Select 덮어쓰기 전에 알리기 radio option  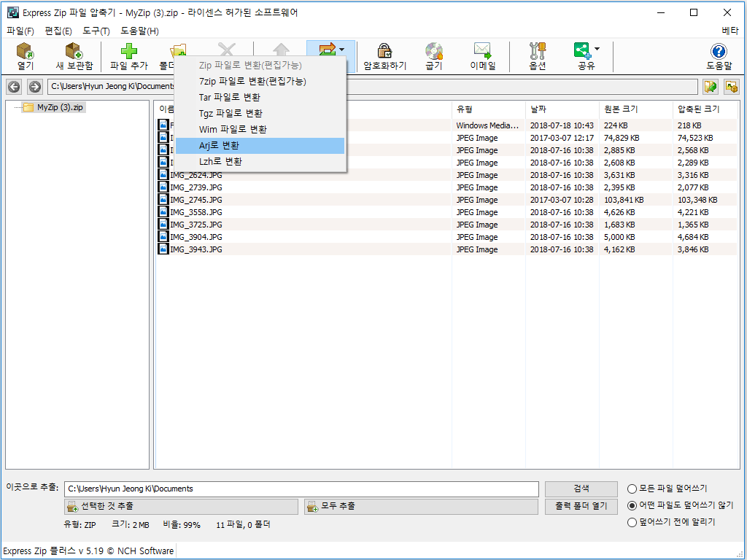(x=632, y=522)
